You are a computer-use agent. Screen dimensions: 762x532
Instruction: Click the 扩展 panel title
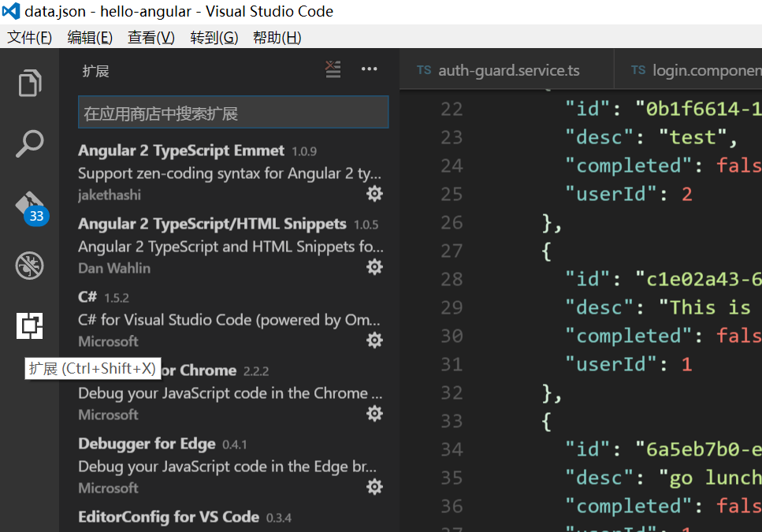[x=95, y=71]
